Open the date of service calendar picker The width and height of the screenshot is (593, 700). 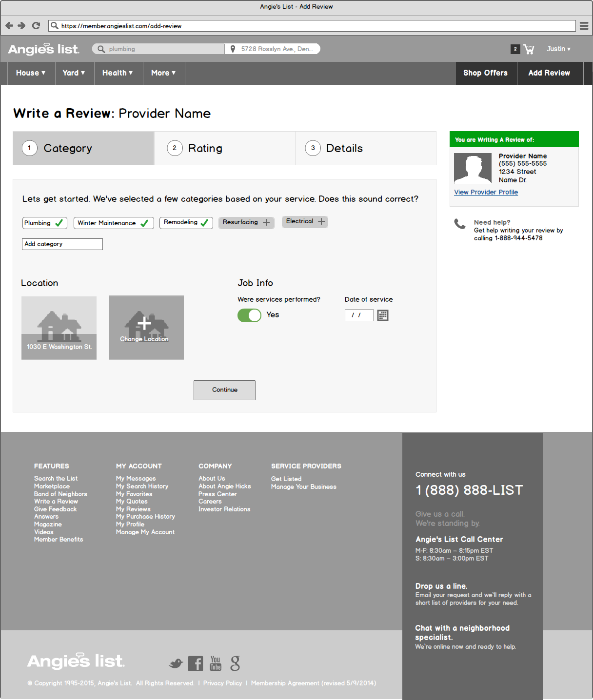(383, 315)
